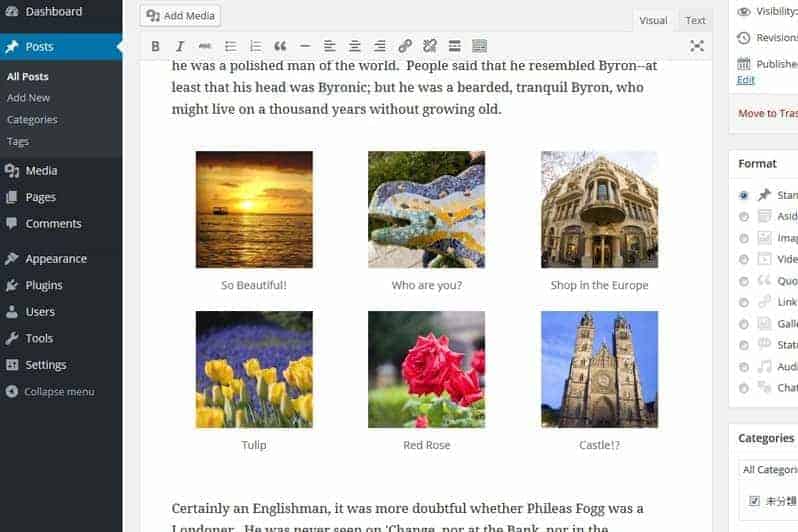Select the Video post format radio
The width and height of the screenshot is (798, 532).
pos(744,259)
